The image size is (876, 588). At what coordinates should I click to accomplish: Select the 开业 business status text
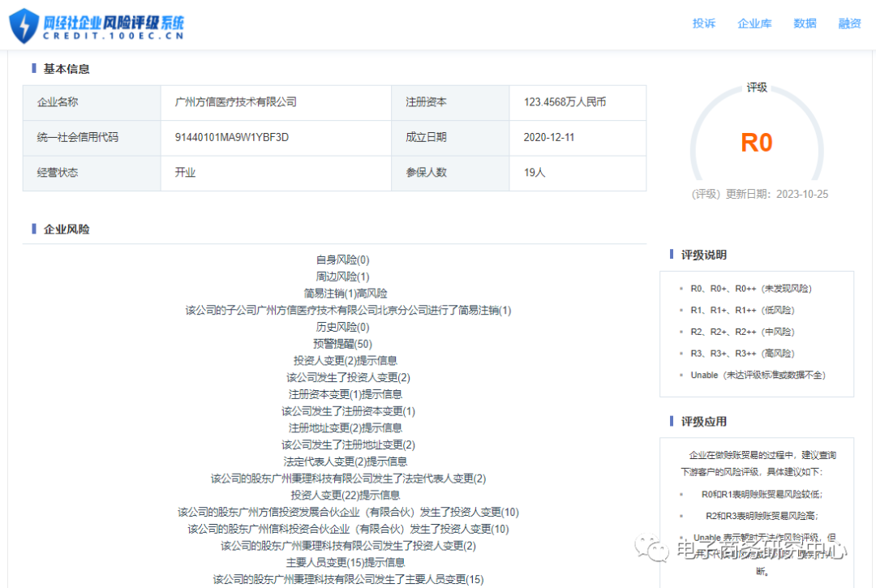[186, 173]
